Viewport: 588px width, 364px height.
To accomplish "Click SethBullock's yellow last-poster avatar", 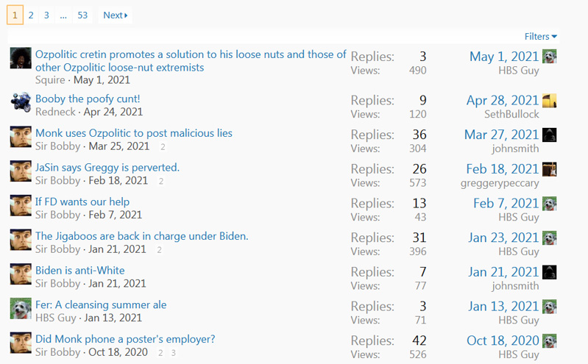I will [x=550, y=101].
